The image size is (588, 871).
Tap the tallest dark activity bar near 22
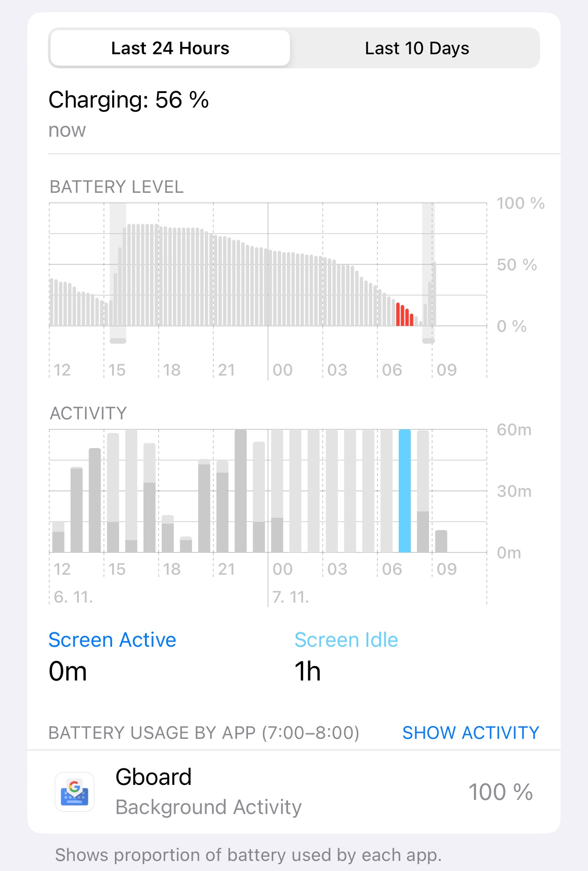[x=241, y=491]
